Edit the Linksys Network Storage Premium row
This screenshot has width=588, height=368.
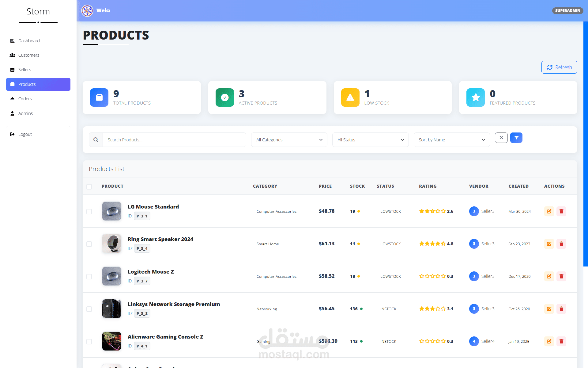coord(549,309)
